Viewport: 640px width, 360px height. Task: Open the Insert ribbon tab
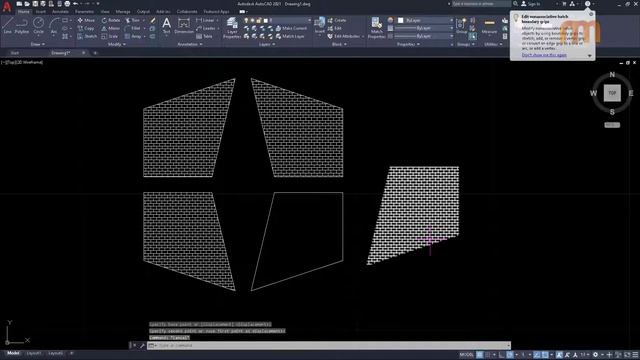(x=41, y=12)
